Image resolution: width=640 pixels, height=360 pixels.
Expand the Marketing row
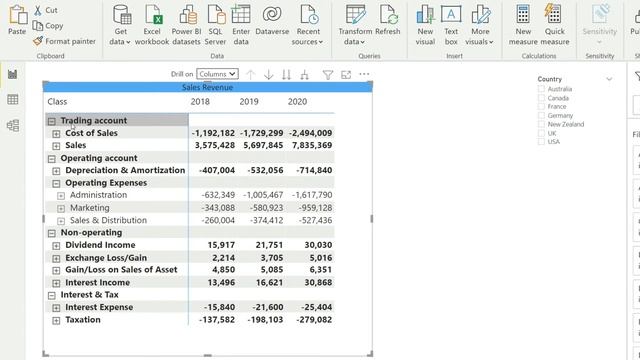pyautogui.click(x=61, y=208)
